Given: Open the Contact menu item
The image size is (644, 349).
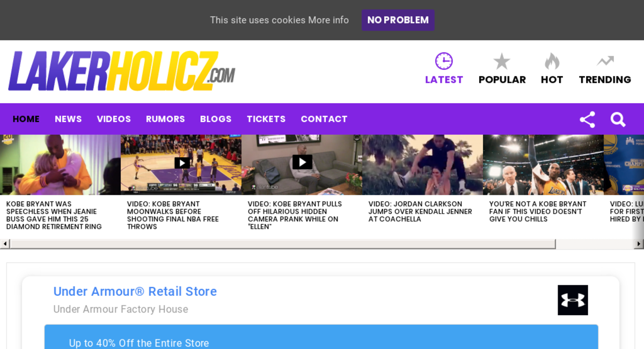Looking at the screenshot, I should tap(324, 119).
